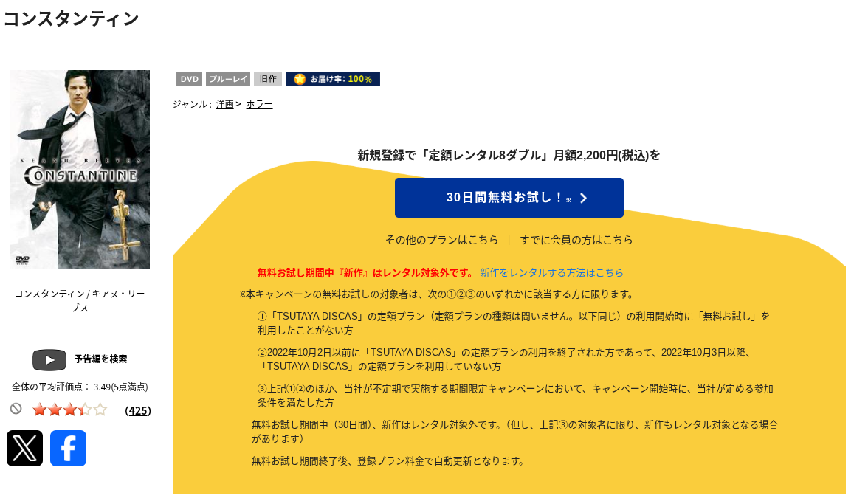Open the ホラー genre link

click(259, 104)
